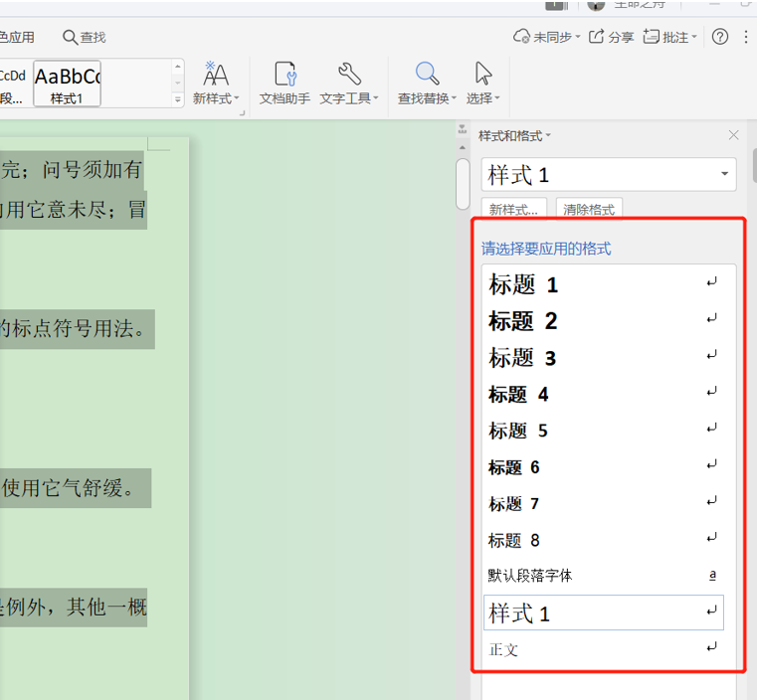Select 样式 1 in the format list
The height and width of the screenshot is (700, 757).
[604, 612]
